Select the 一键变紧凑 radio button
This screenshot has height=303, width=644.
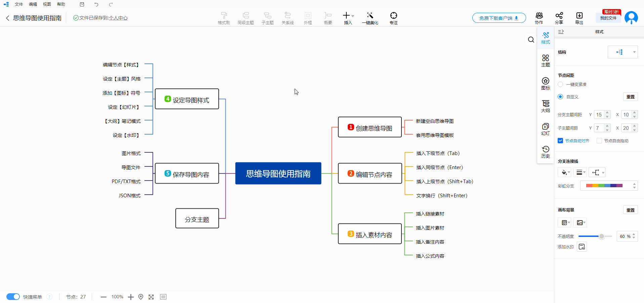pos(560,84)
